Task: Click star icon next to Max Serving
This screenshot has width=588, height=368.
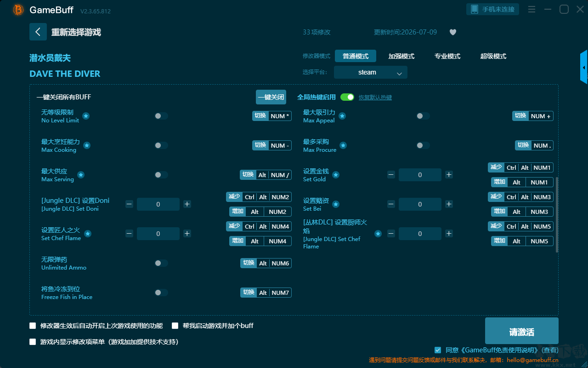Action: [x=81, y=175]
